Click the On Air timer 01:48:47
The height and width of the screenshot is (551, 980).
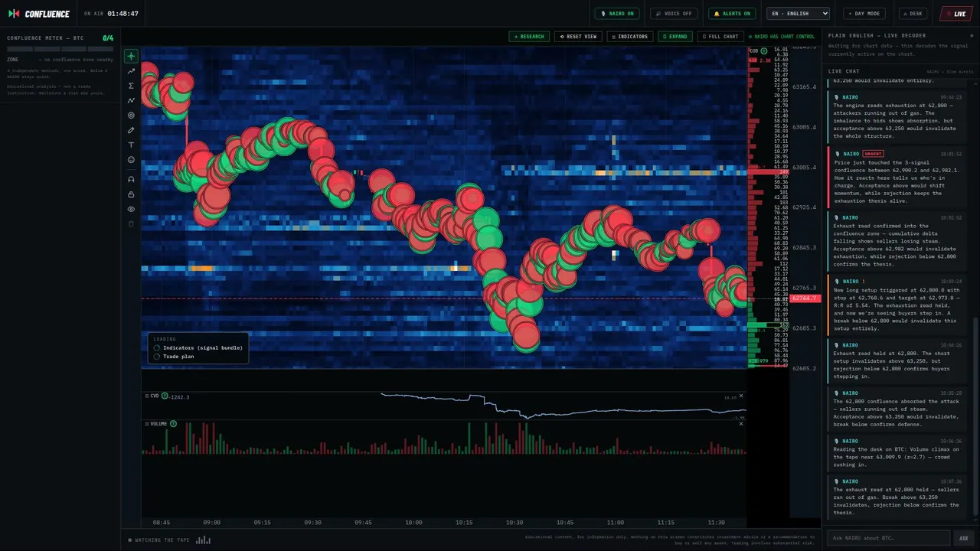(123, 14)
